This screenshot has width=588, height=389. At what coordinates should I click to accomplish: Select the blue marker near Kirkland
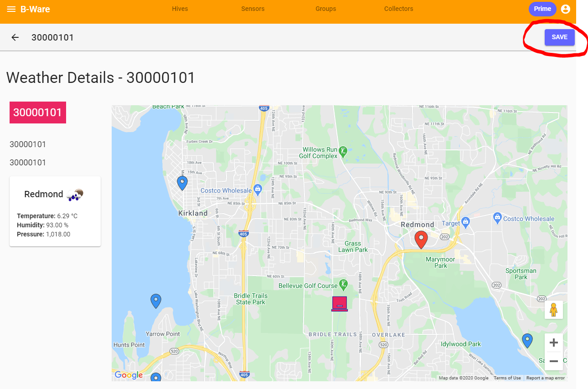[x=182, y=183]
